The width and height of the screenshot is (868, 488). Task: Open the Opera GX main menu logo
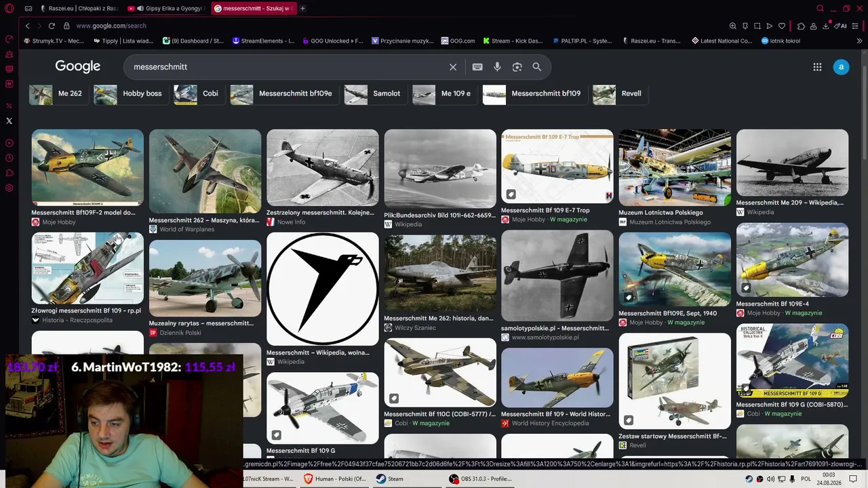tap(9, 9)
